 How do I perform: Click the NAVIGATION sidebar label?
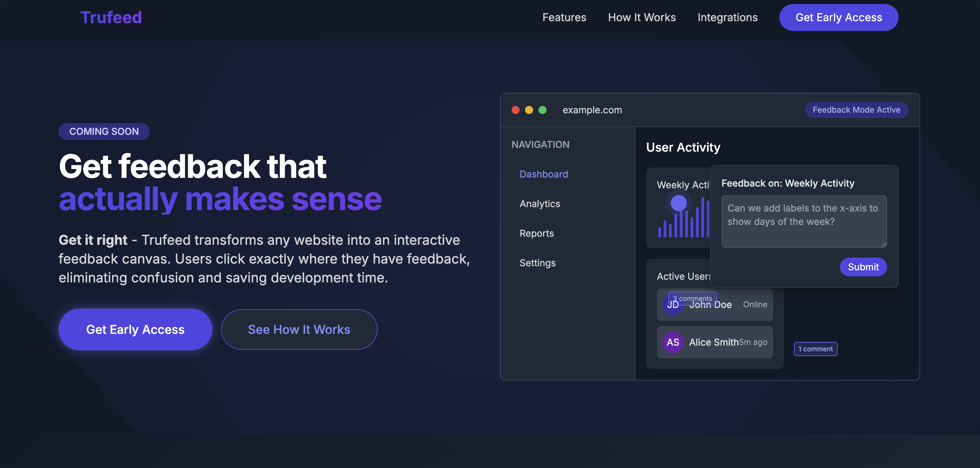coord(540,145)
